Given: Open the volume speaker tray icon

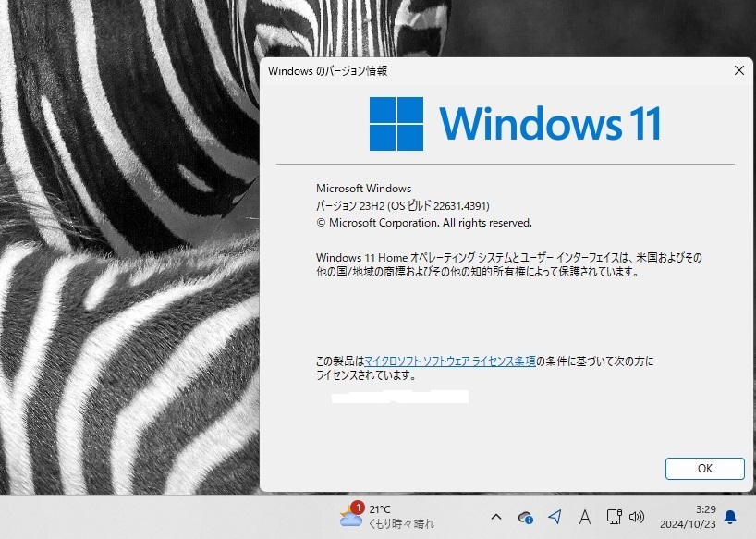Looking at the screenshot, I should click(637, 517).
